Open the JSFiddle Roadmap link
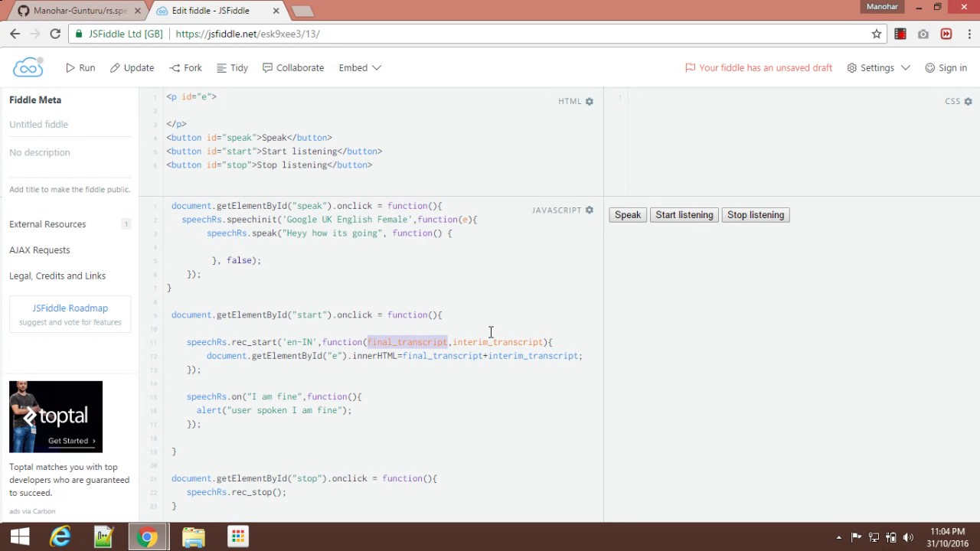The width and height of the screenshot is (980, 551). tap(70, 308)
